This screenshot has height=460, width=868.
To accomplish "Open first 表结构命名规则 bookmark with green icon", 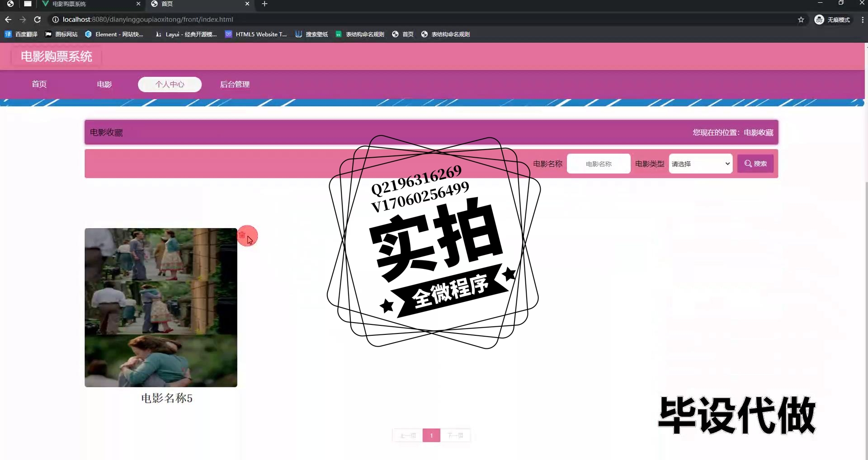I will click(360, 34).
